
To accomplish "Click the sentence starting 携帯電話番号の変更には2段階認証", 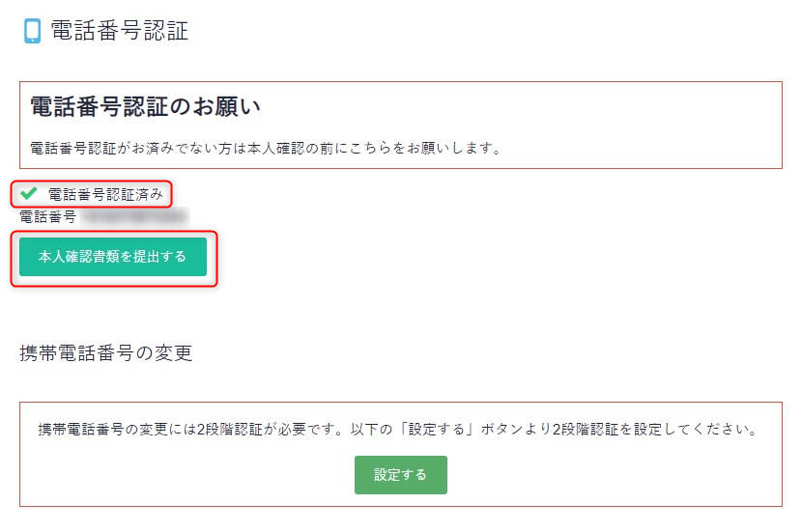I will (398, 429).
